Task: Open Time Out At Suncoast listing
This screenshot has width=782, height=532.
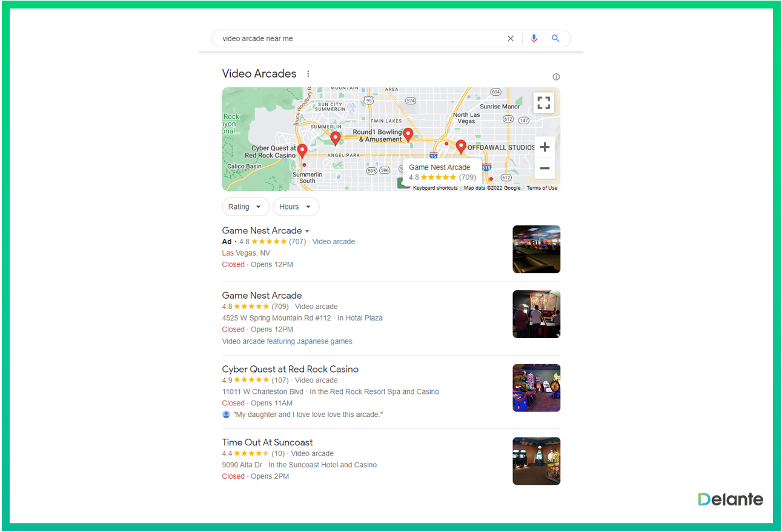Action: pos(267,442)
